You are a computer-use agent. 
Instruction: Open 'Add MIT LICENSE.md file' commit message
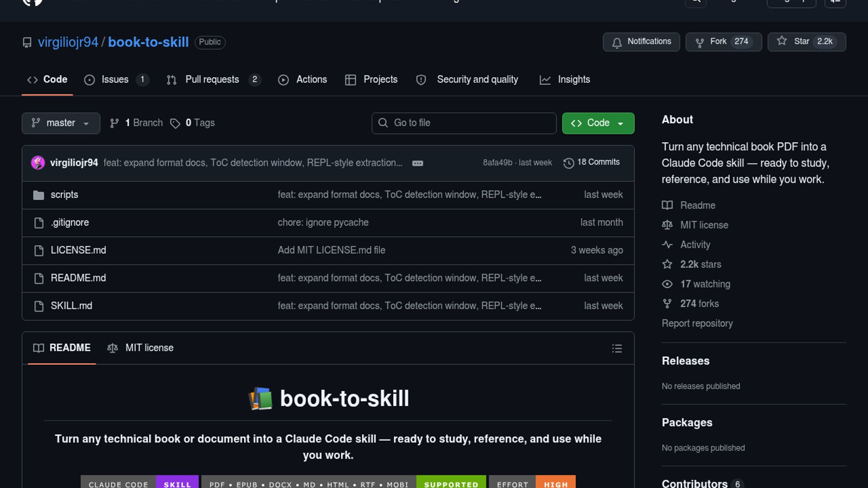pyautogui.click(x=331, y=250)
